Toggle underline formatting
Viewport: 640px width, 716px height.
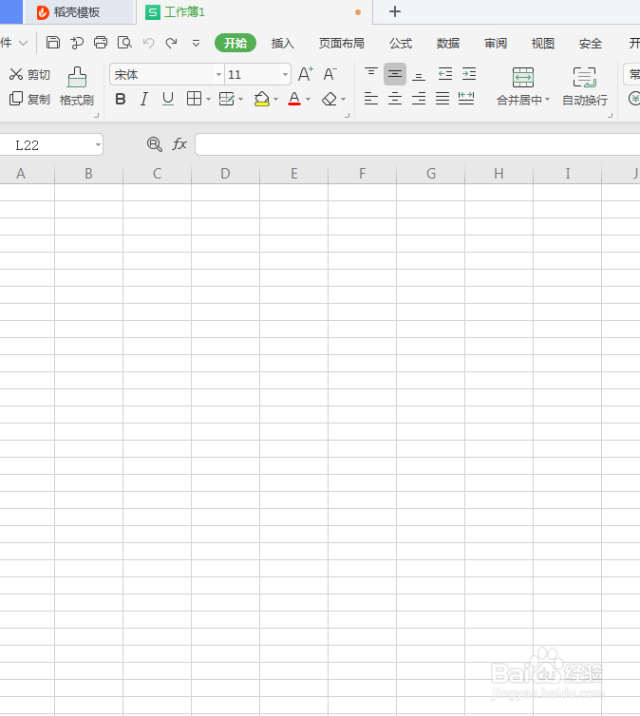pyautogui.click(x=168, y=99)
